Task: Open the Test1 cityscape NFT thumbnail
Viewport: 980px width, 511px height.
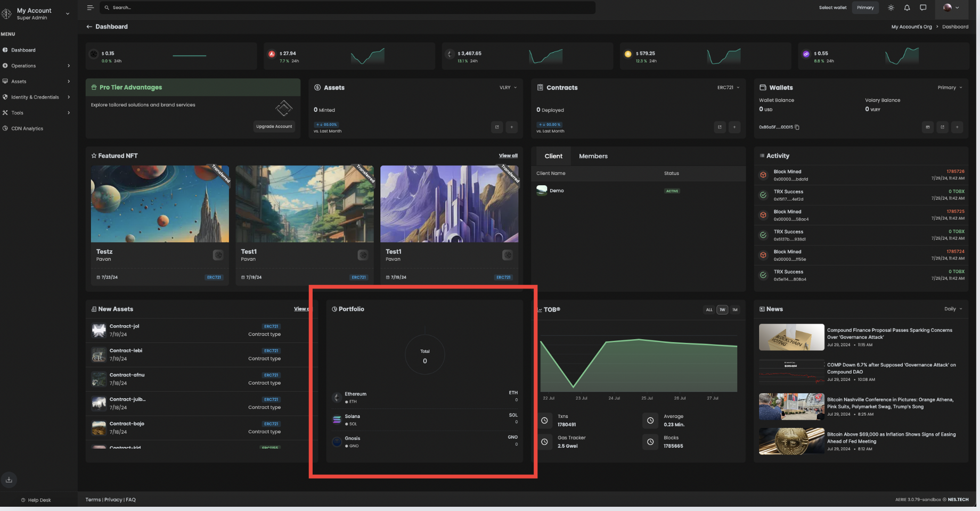Action: tap(305, 204)
